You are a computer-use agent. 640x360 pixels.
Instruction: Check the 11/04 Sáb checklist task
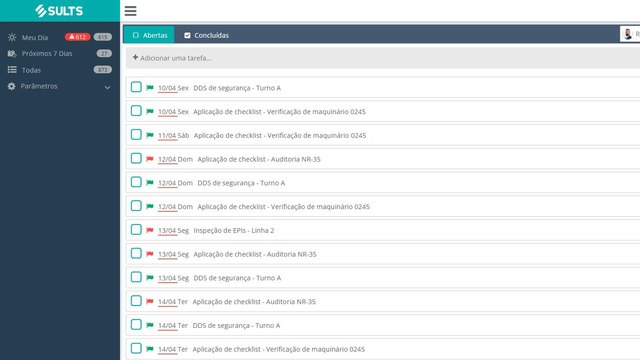pos(136,134)
